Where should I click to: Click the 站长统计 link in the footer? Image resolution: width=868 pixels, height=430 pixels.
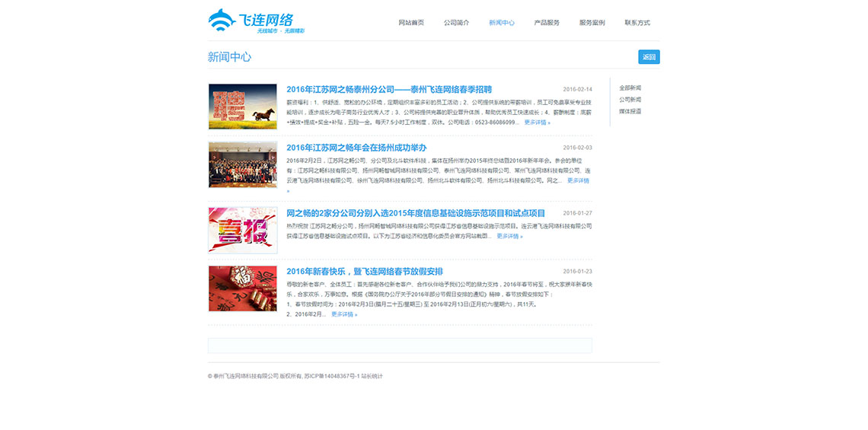(x=372, y=376)
